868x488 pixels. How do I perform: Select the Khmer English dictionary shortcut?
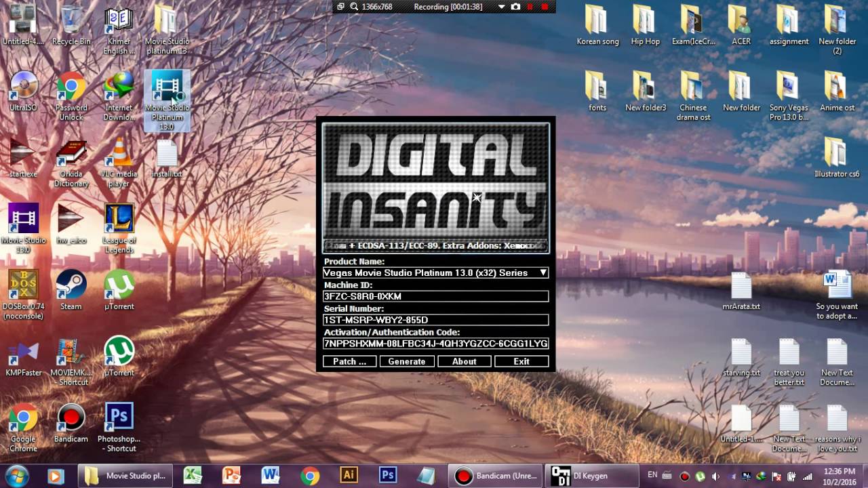pos(119,30)
